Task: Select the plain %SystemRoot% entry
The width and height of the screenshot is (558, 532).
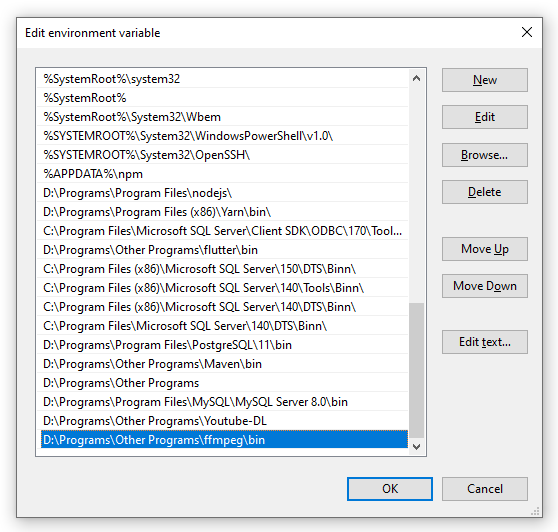Action: click(x=223, y=98)
